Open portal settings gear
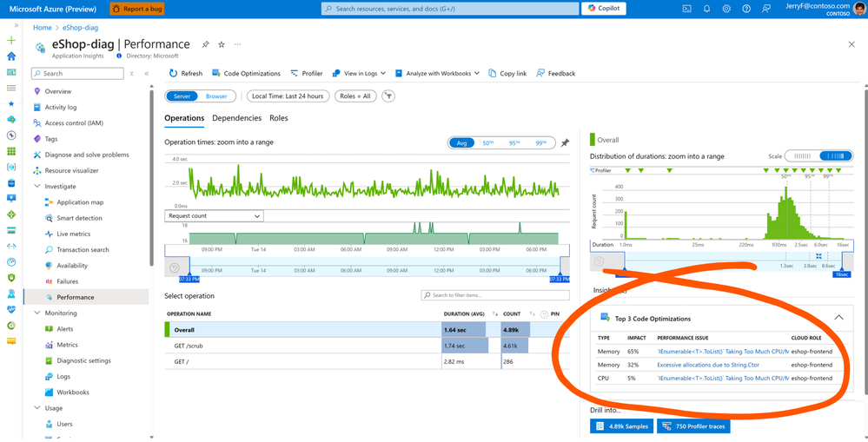 click(726, 9)
